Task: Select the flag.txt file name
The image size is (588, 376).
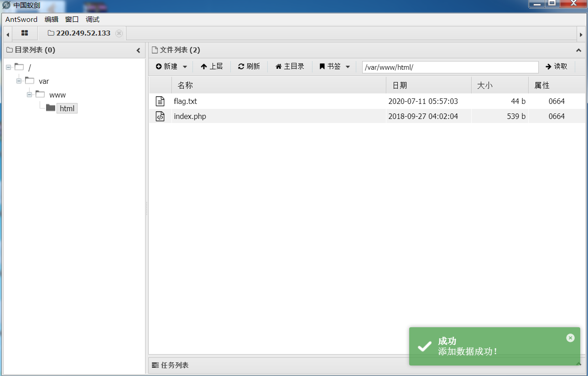Action: [x=185, y=101]
